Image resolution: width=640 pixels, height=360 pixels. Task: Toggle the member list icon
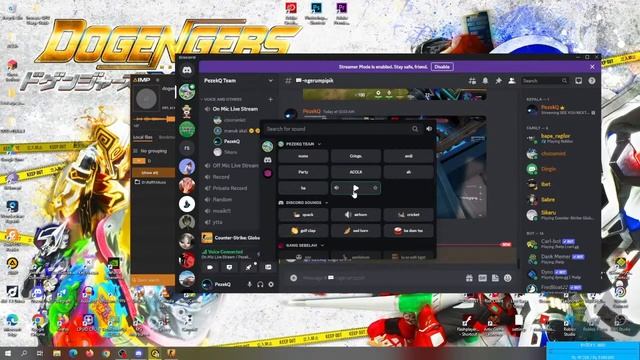click(x=511, y=81)
